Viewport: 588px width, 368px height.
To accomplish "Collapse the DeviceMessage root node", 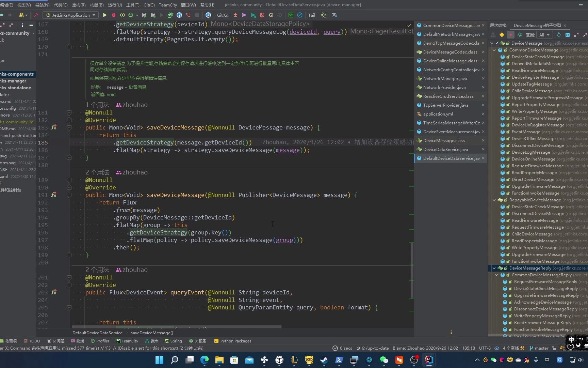I will 492,43.
